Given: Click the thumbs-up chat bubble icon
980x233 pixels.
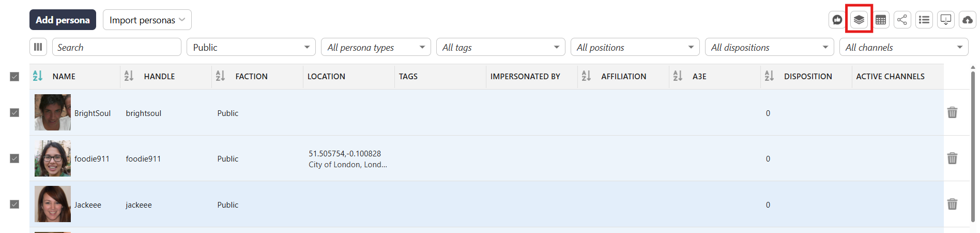Looking at the screenshot, I should pos(837,20).
